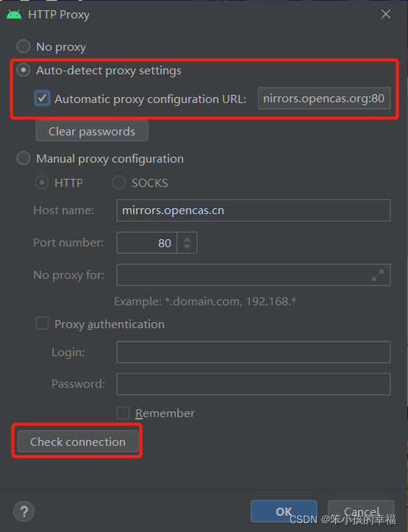Click the expand arrows in No proxy for field
The width and height of the screenshot is (408, 532).
378,275
